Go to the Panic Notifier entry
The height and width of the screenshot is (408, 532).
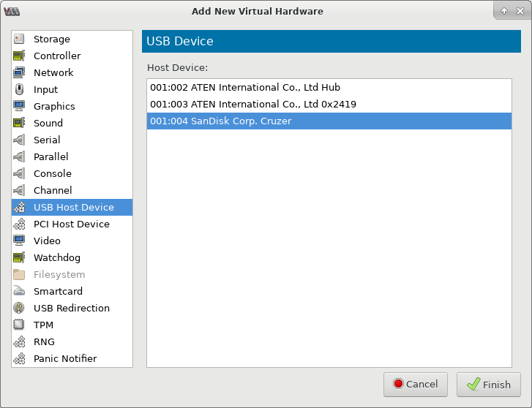click(72, 358)
